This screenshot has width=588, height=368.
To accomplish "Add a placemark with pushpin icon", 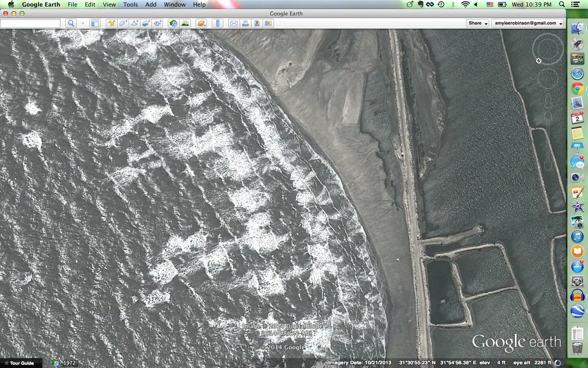I will pos(111,23).
